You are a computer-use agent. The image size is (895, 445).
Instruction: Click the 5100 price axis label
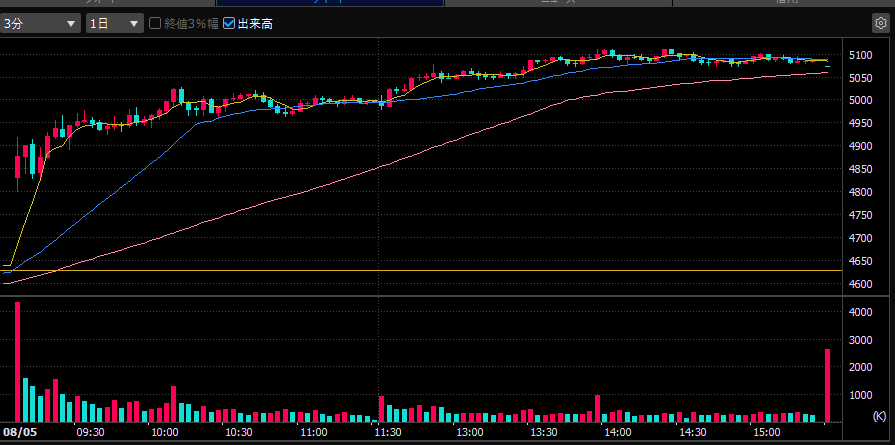coord(860,55)
